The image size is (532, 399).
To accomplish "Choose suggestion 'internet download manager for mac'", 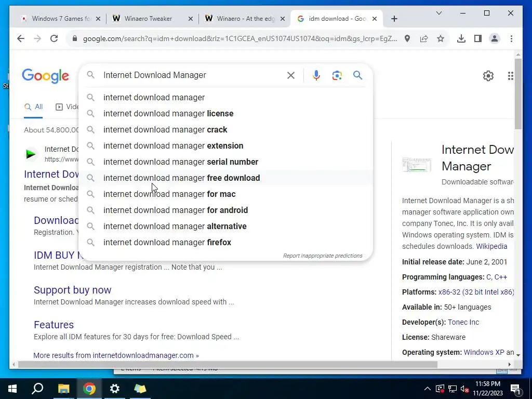I will pos(225,194).
